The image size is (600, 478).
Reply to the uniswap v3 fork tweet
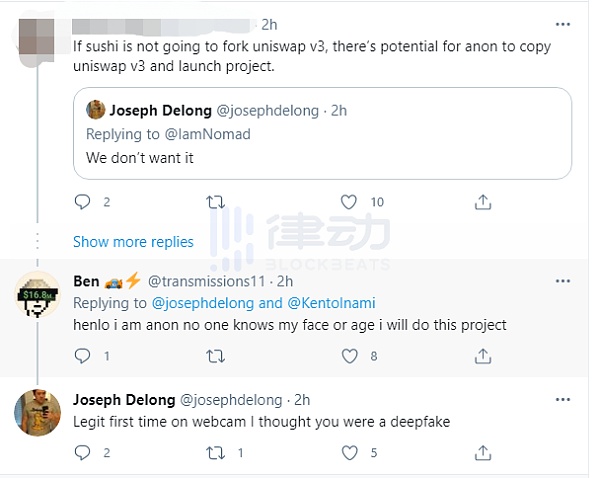tap(82, 202)
